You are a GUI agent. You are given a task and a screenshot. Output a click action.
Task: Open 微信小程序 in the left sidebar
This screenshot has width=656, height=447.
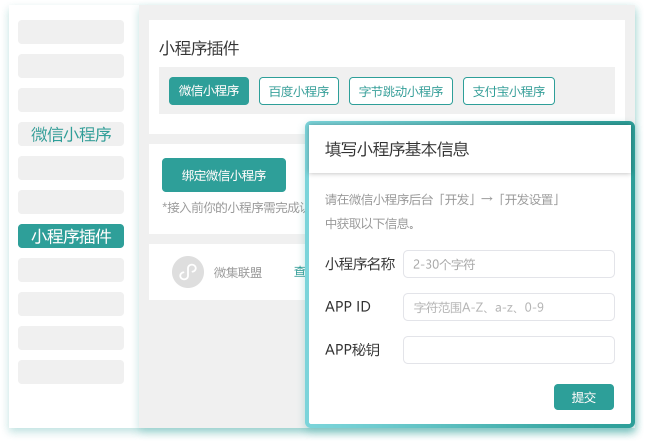(71, 134)
